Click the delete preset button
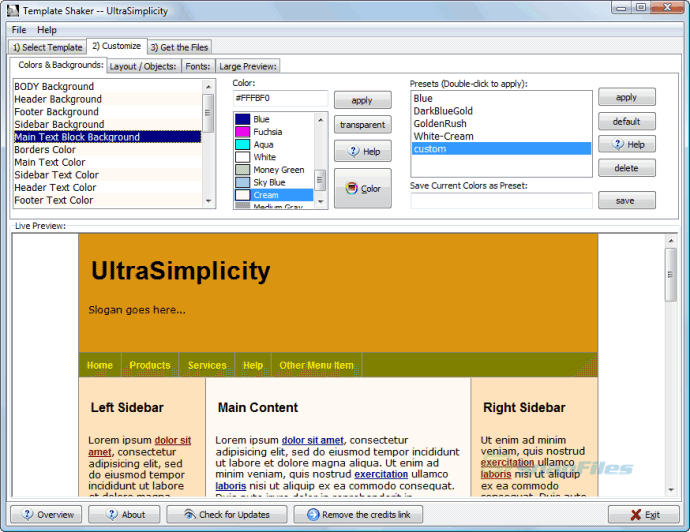Screen dimensions: 690x532 pos(627,168)
